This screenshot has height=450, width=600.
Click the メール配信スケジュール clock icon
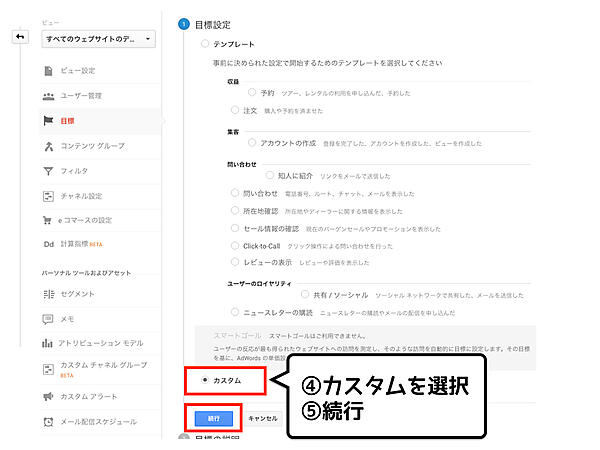pyautogui.click(x=48, y=422)
